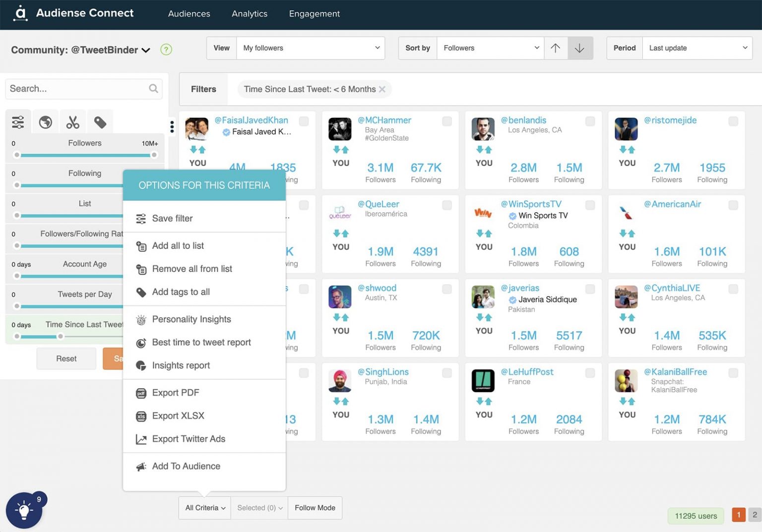Open @LeHuffPost profile avatar

(x=483, y=381)
